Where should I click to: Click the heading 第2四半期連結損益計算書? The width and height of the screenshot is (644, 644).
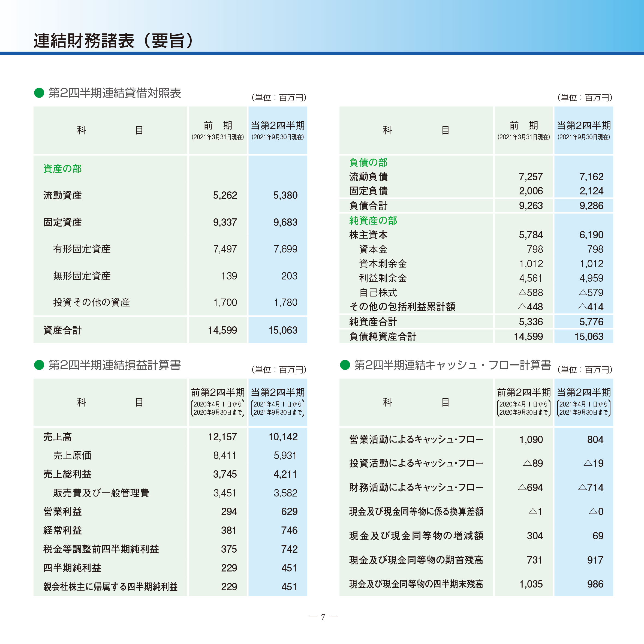point(115,365)
